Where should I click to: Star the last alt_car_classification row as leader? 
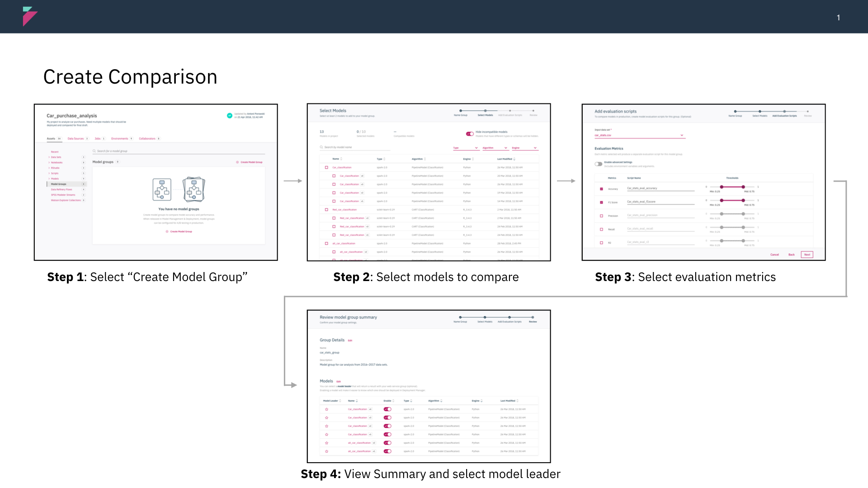click(x=326, y=451)
